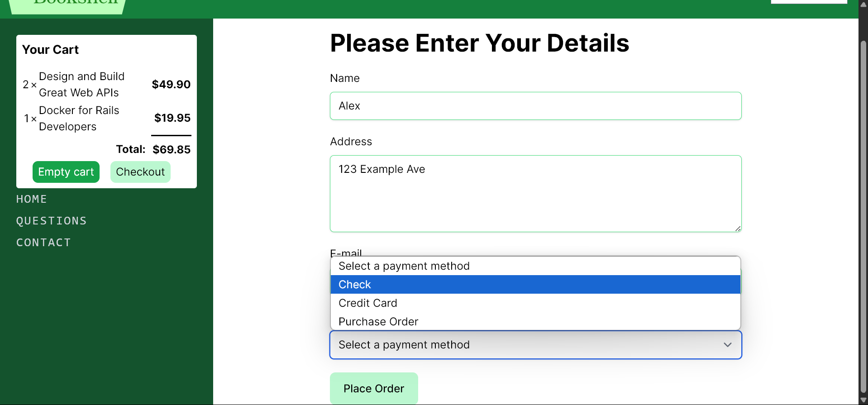The width and height of the screenshot is (868, 405).
Task: Grab the Address textarea resize handle
Action: coord(738,229)
